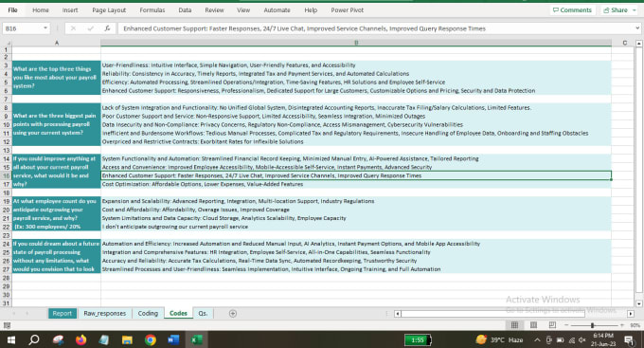
Task: Open the Formulas ribbon tab
Action: tap(152, 10)
